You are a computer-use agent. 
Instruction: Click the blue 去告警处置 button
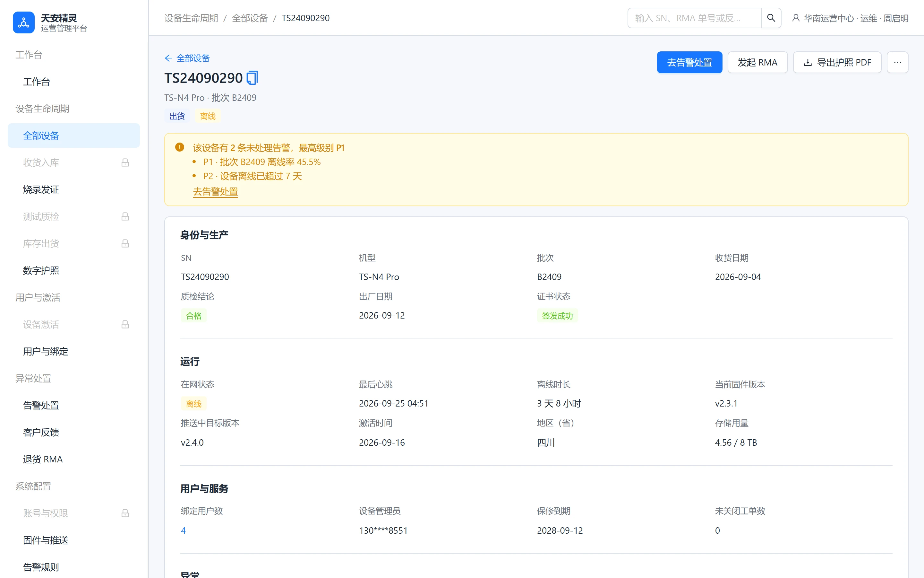pyautogui.click(x=689, y=62)
